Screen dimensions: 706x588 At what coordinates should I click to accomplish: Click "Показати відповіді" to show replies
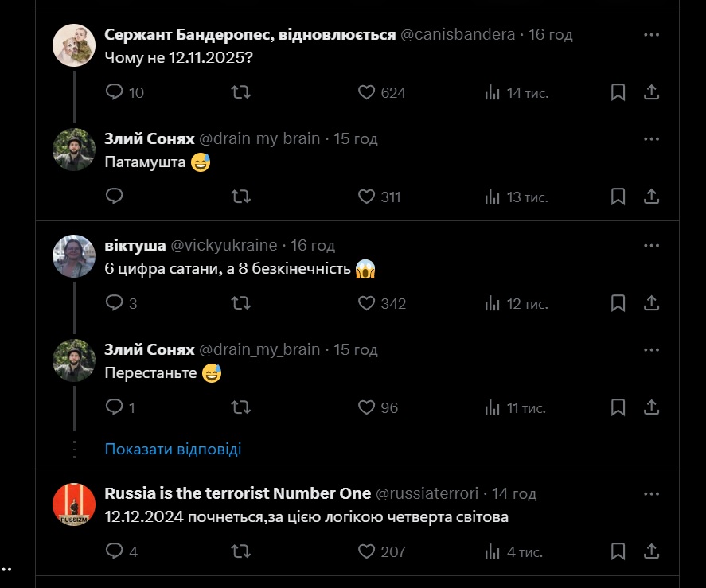[173, 449]
